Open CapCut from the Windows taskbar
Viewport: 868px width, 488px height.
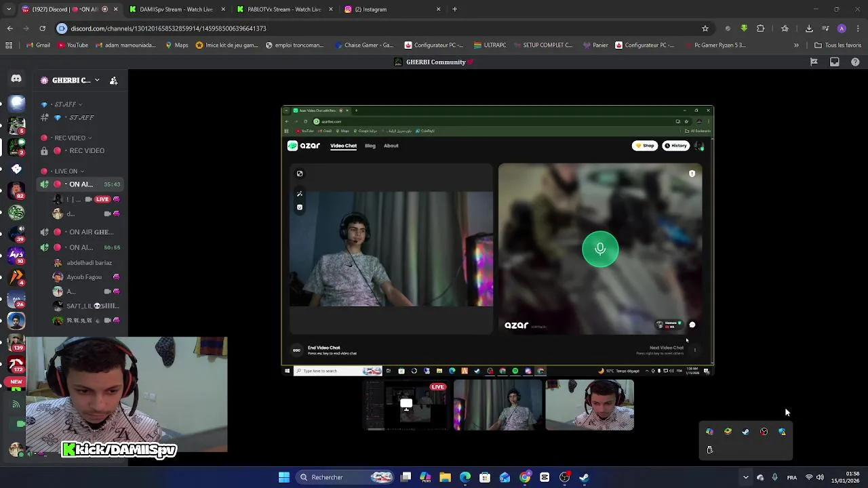coord(545,477)
